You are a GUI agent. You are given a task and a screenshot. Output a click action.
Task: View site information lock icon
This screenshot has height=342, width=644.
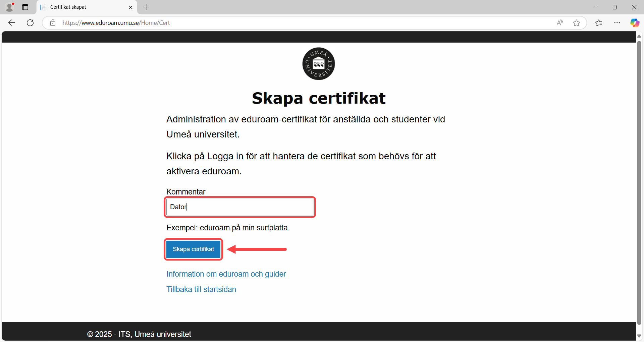point(53,23)
